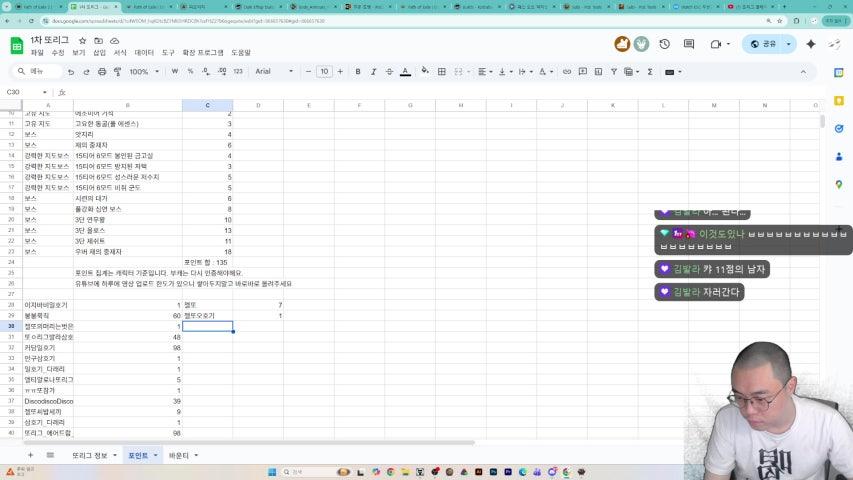Click the insert comment icon in the toolbar
The height and width of the screenshot is (480, 853).
[x=583, y=72]
